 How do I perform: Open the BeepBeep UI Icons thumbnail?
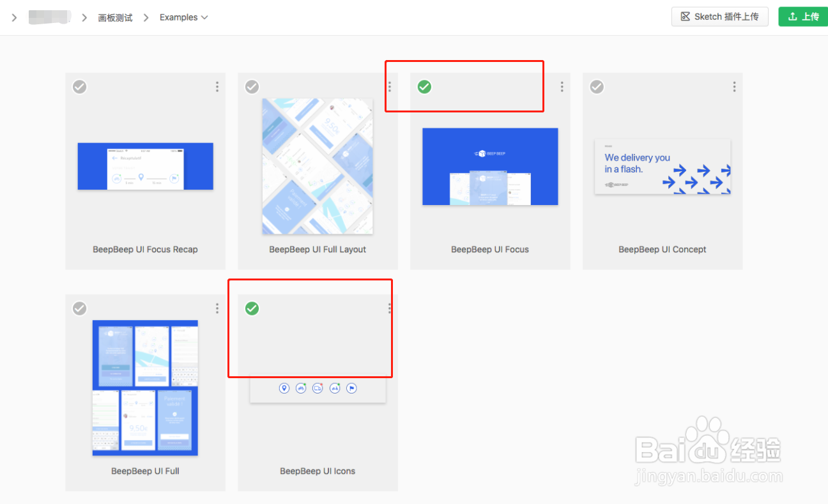318,388
